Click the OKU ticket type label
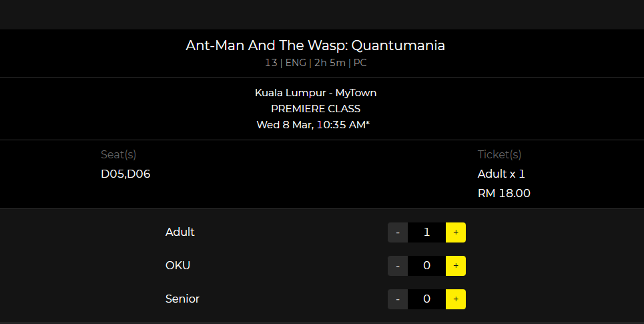Viewport: 644px width, 324px height. pos(178,265)
